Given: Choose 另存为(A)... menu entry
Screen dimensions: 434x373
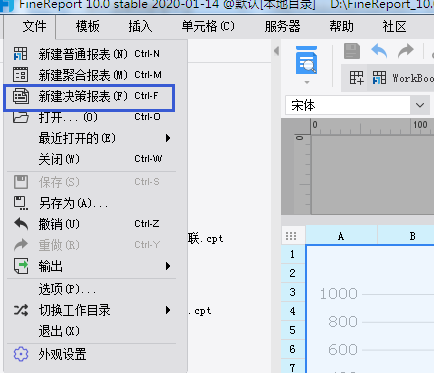Looking at the screenshot, I should pyautogui.click(x=91, y=203).
